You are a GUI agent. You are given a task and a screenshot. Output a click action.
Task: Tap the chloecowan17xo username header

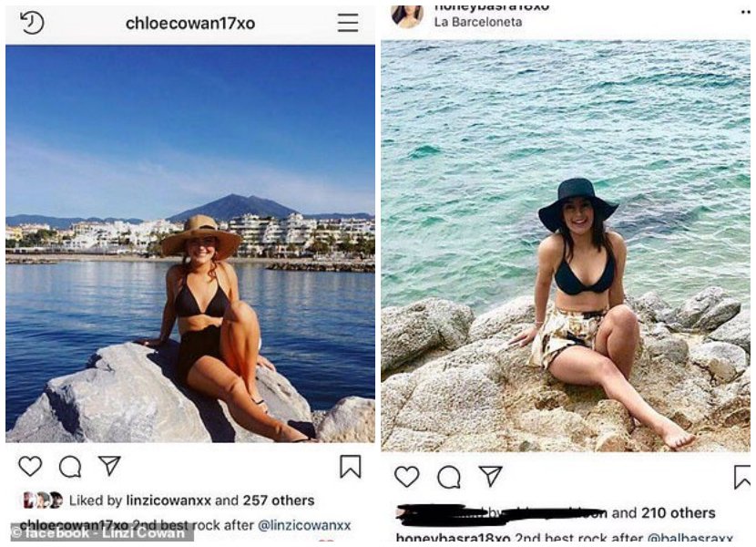[190, 23]
